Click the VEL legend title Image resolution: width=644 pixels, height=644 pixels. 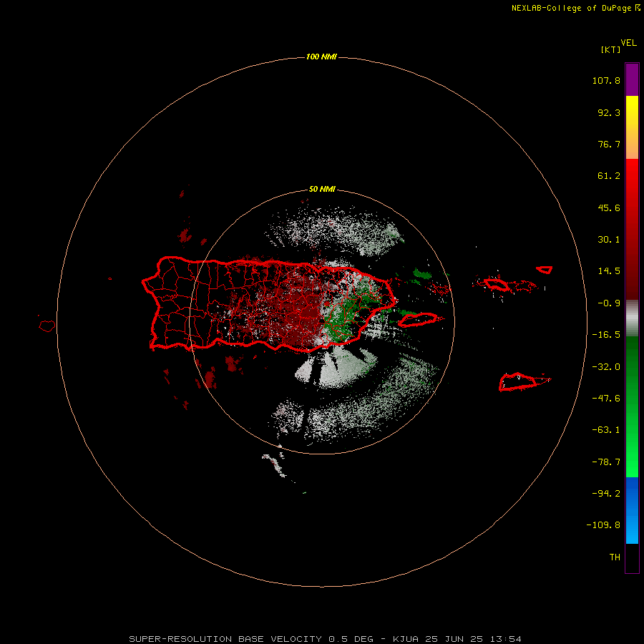[x=628, y=43]
